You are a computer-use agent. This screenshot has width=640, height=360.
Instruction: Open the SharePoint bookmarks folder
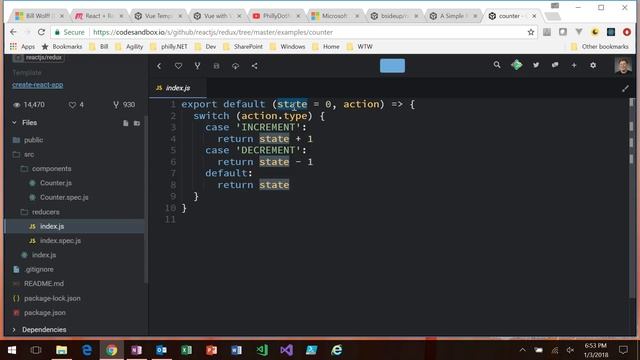[243, 47]
